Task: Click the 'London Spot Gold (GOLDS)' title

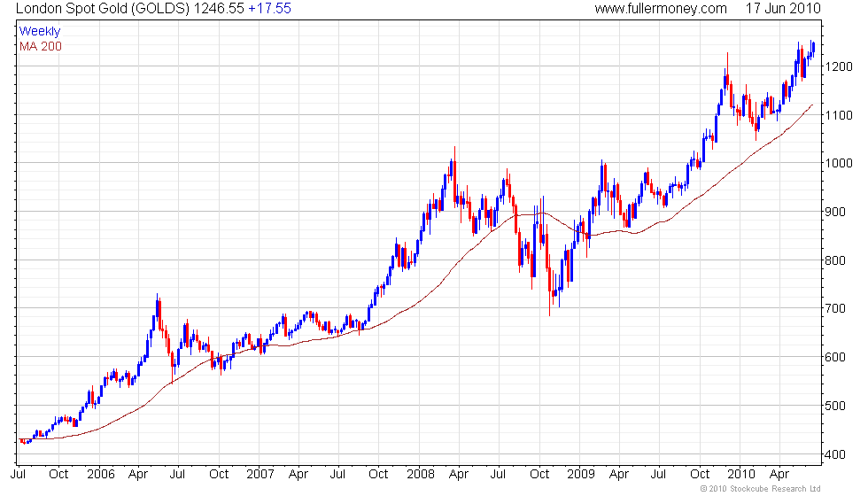Action: pyautogui.click(x=103, y=9)
